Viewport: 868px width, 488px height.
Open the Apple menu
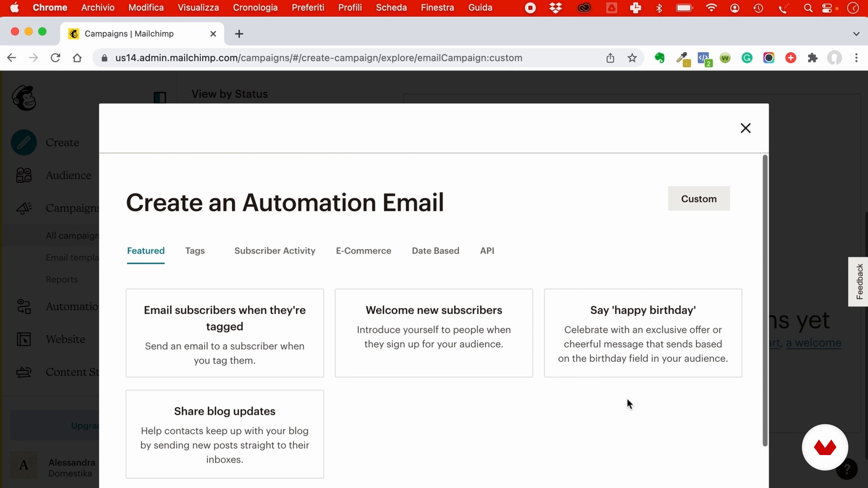[14, 7]
